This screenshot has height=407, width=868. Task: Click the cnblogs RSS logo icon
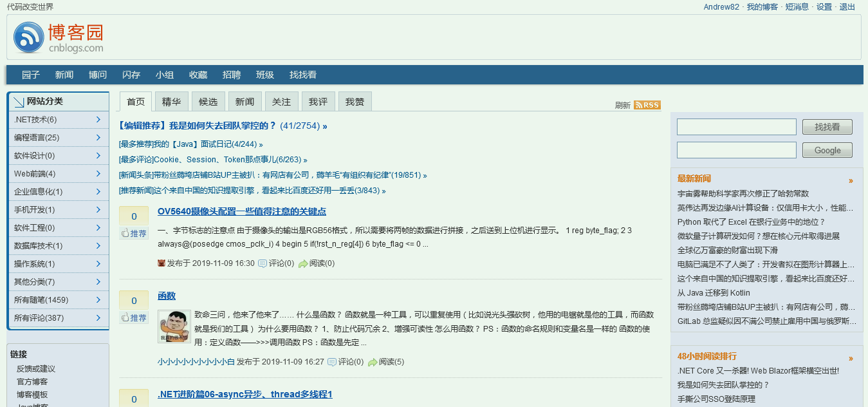(29, 37)
